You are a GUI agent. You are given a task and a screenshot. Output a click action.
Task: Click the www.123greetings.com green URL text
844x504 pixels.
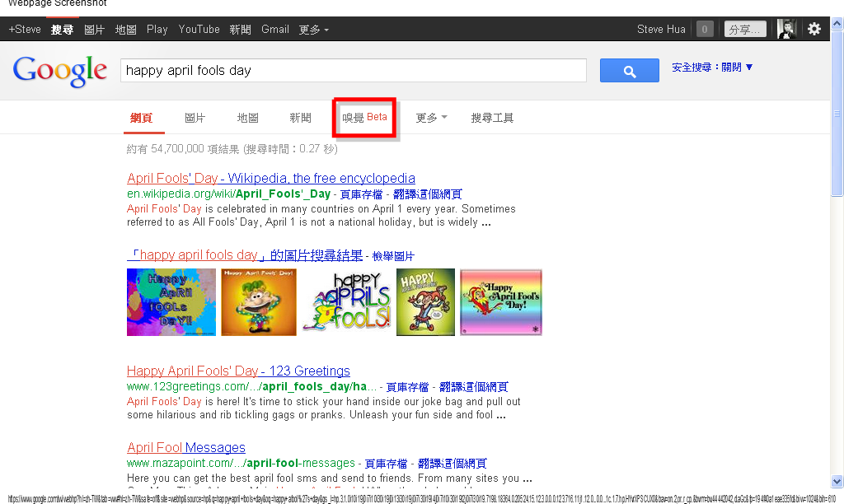click(x=251, y=387)
